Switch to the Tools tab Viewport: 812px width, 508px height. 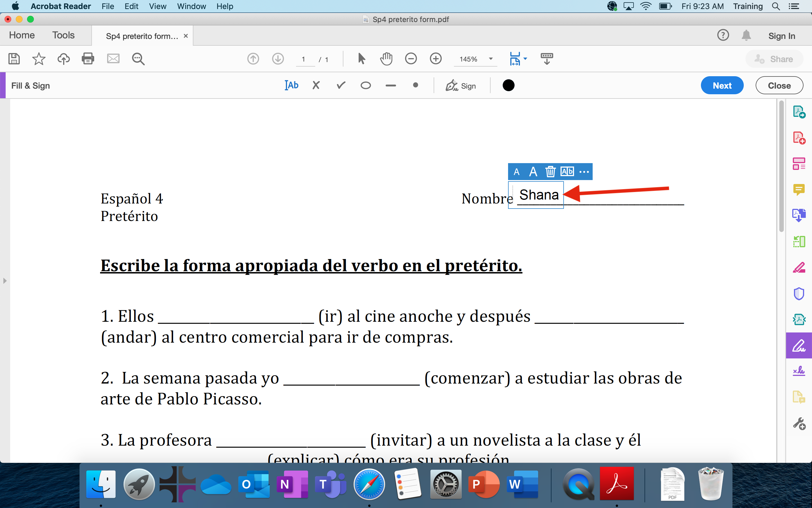coord(63,35)
